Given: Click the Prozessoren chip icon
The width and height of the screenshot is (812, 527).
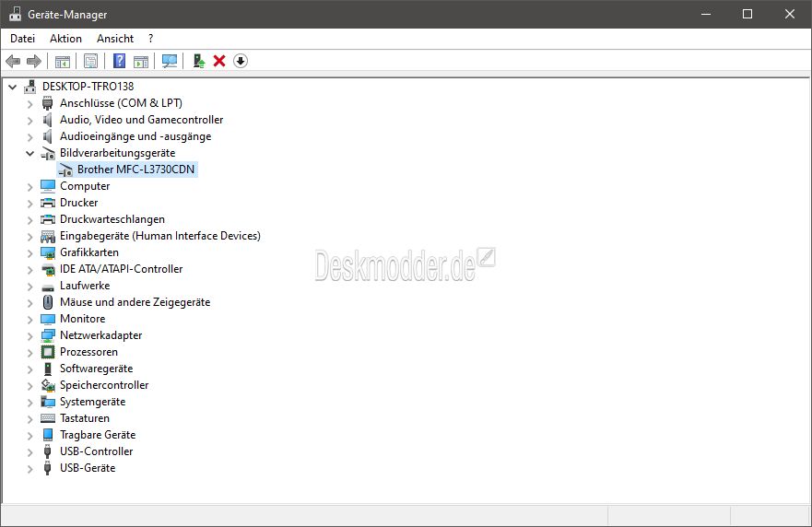Looking at the screenshot, I should pyautogui.click(x=48, y=352).
